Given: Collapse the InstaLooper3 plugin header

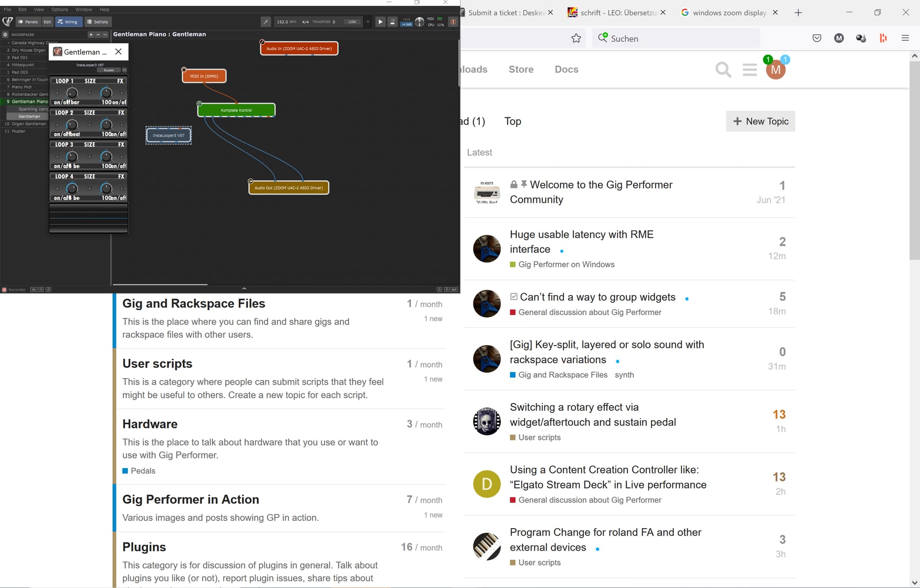Looking at the screenshot, I should tap(125, 70).
